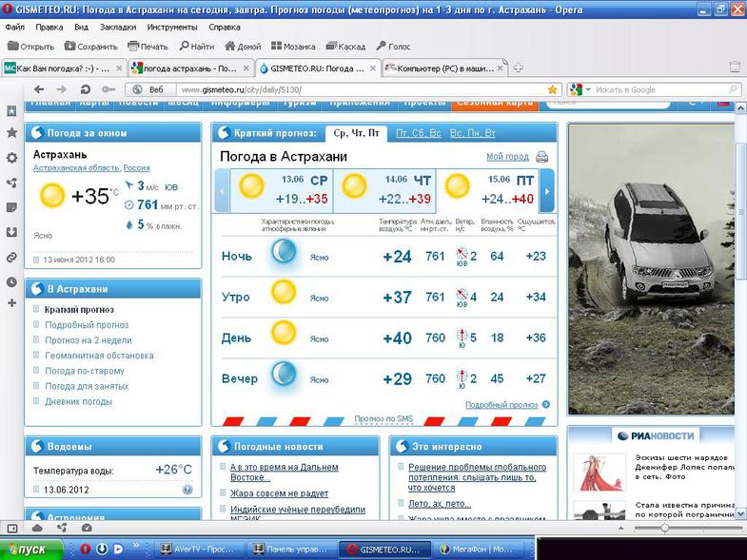The image size is (747, 560).
Task: Toggle the panel button in status bar
Action: coord(12,528)
